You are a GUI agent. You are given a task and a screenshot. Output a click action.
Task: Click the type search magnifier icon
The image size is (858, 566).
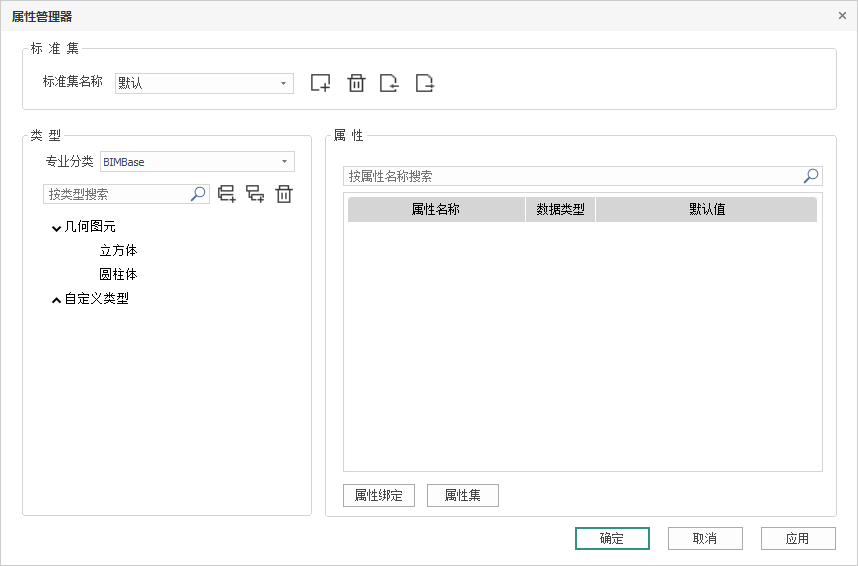tap(198, 194)
